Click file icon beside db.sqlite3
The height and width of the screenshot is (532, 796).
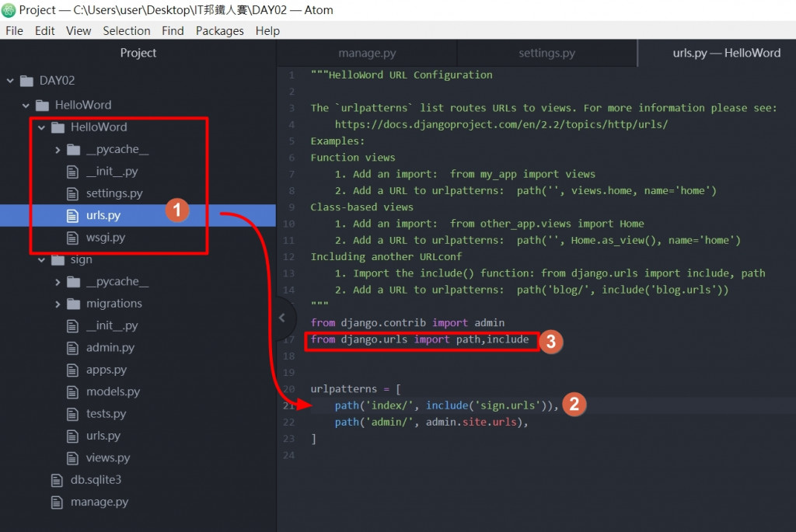click(57, 480)
